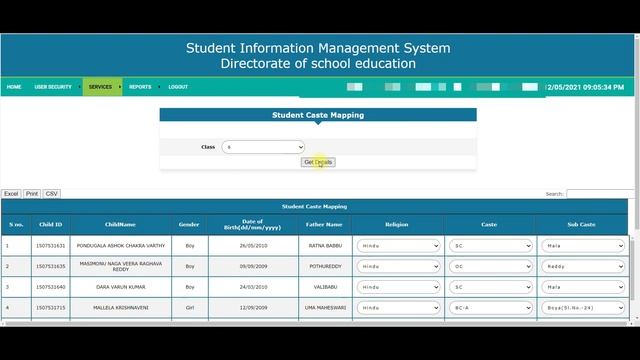
Task: Open the Class dropdown
Action: [x=263, y=147]
